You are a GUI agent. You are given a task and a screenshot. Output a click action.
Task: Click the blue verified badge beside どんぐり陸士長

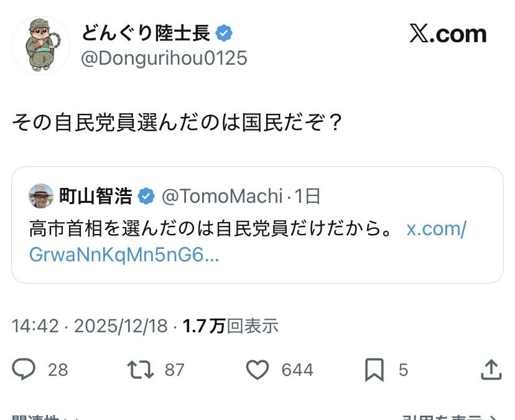224,33
